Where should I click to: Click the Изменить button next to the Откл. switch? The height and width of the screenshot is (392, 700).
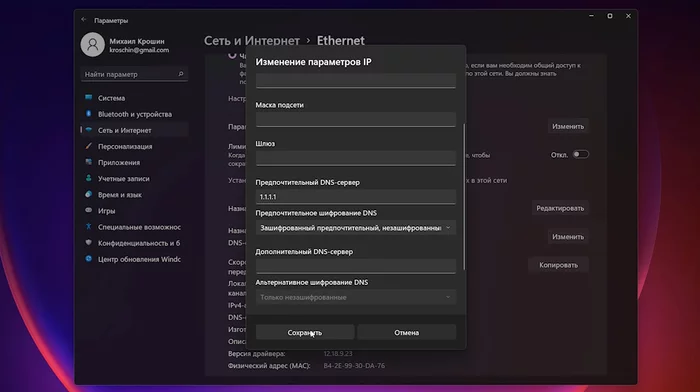[568, 126]
